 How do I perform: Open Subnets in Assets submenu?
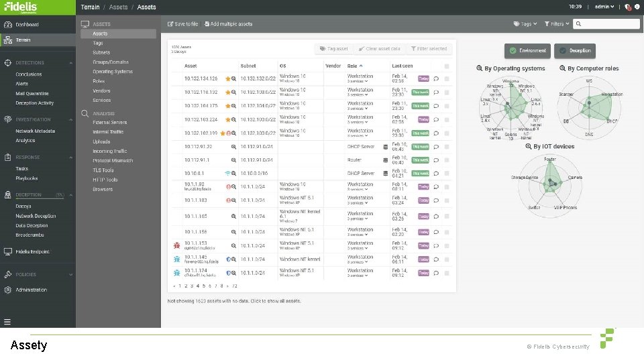tap(101, 52)
